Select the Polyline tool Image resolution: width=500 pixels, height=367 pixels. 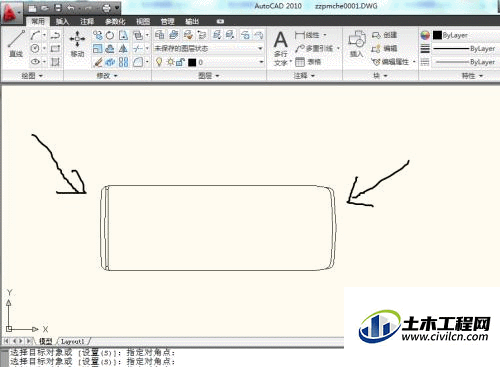pyautogui.click(x=55, y=35)
